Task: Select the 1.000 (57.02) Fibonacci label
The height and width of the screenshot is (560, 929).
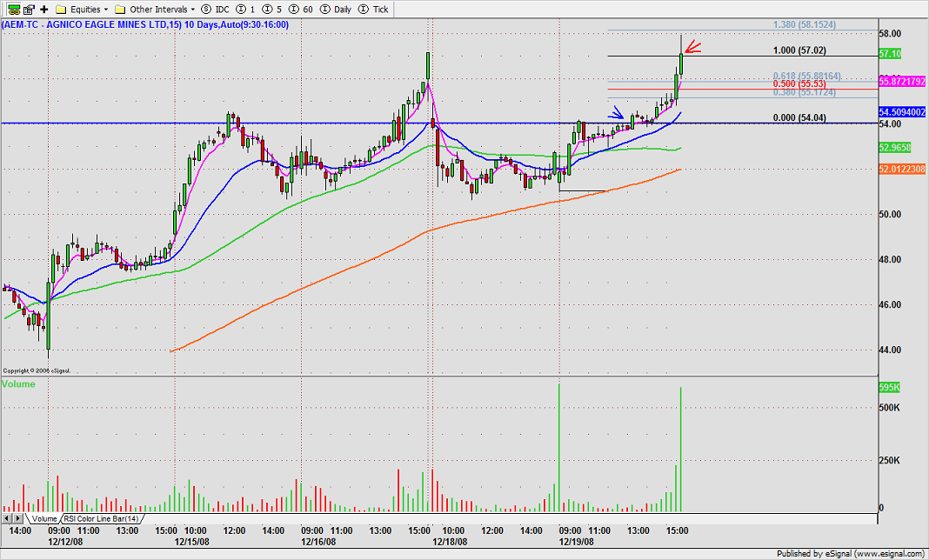Action: [800, 51]
